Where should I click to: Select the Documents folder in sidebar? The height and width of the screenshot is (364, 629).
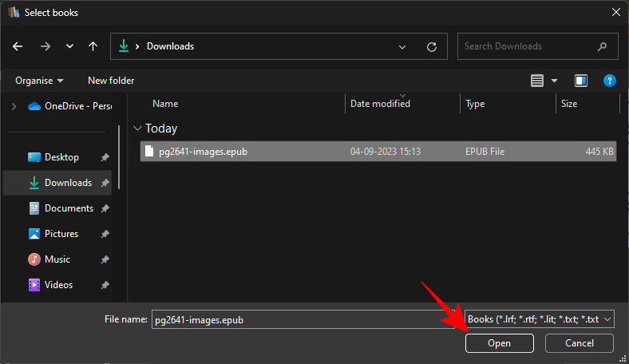69,208
